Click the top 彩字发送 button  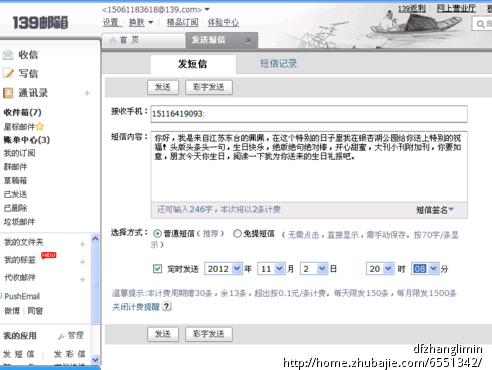coord(209,87)
